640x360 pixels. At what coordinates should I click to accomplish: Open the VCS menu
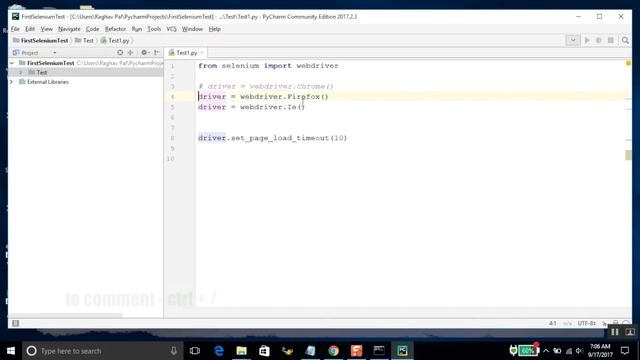pyautogui.click(x=171, y=29)
